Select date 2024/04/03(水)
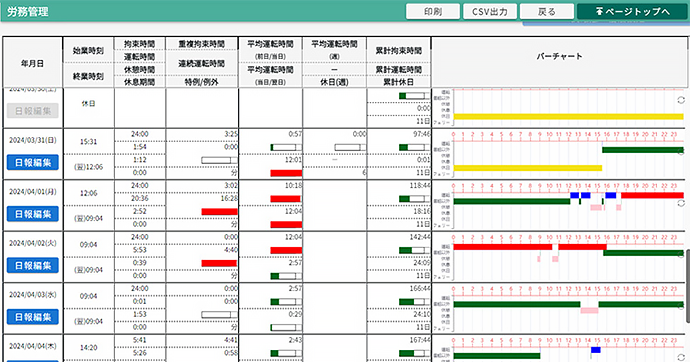This screenshot has height=362, width=690. (33, 295)
